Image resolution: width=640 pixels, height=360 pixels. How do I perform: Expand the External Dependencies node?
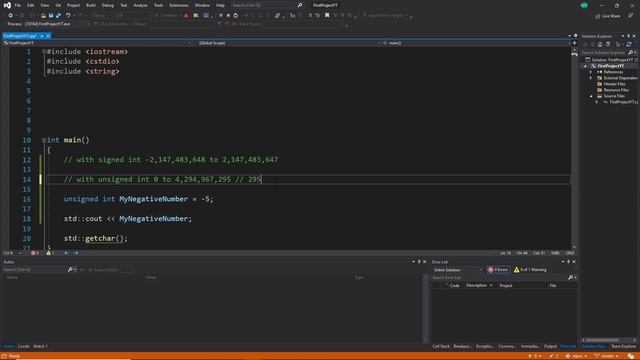[591, 78]
